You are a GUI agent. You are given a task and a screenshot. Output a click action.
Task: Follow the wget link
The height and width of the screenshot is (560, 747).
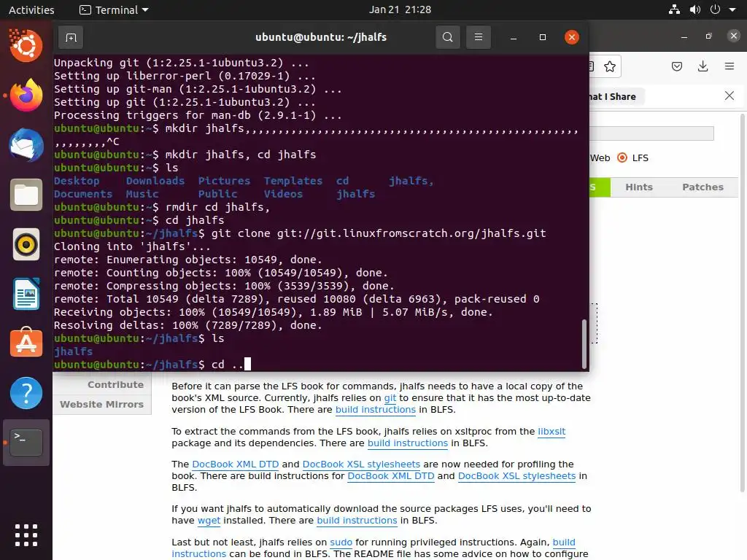(209, 521)
